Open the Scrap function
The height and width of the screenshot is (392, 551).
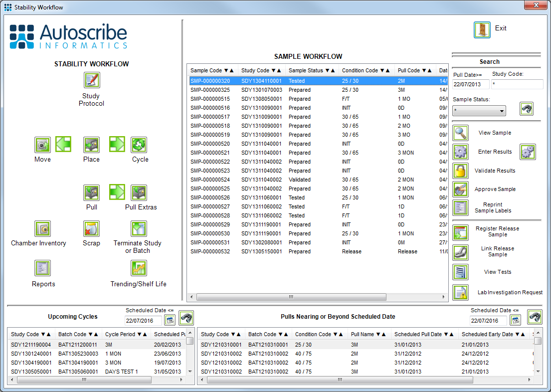coord(91,228)
